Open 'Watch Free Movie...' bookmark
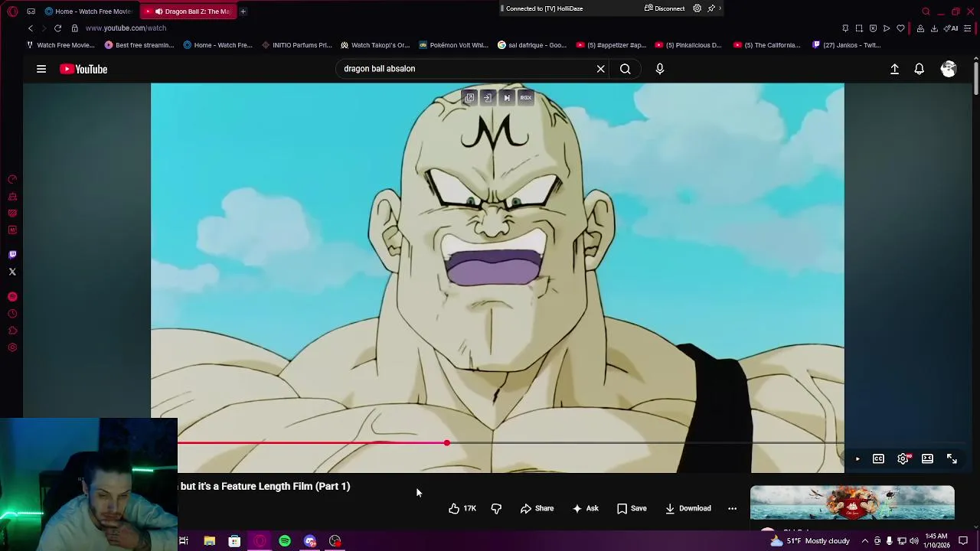 click(60, 45)
